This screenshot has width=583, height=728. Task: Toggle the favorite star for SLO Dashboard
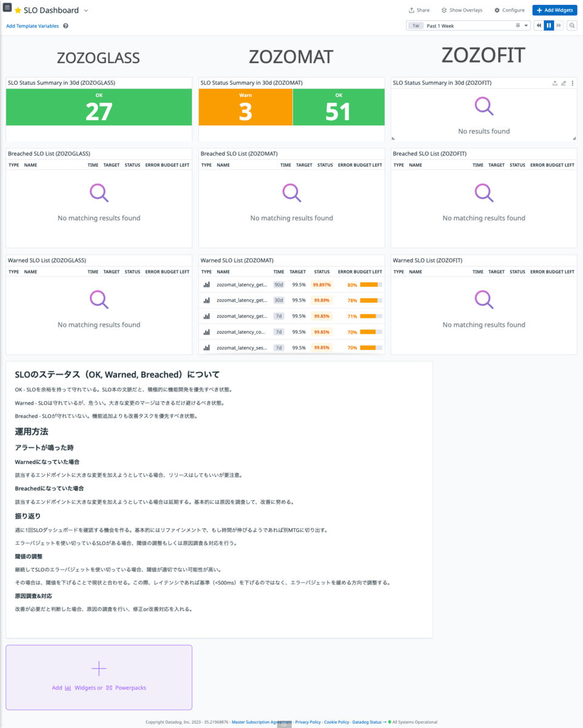[x=18, y=10]
